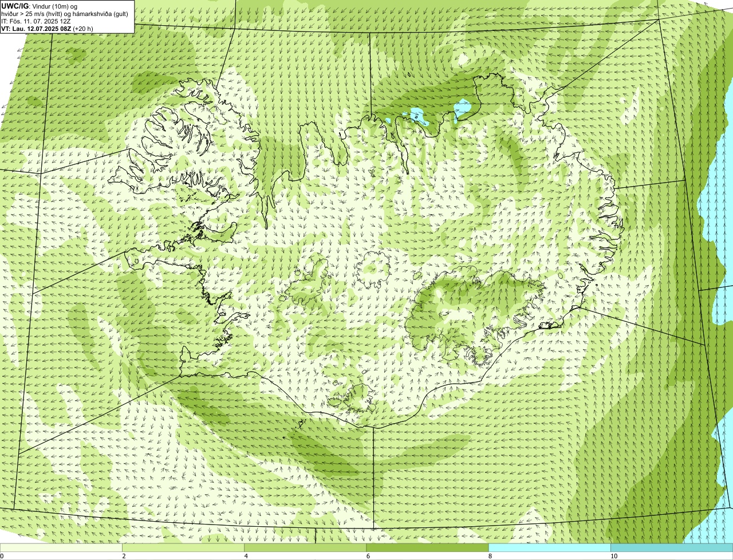
Task: Click the 6–8 m/s dark green legend swatch
Action: point(427,548)
